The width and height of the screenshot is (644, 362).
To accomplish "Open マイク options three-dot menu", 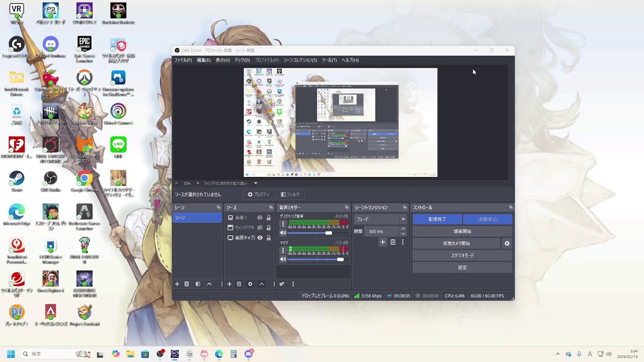I will pos(283,250).
